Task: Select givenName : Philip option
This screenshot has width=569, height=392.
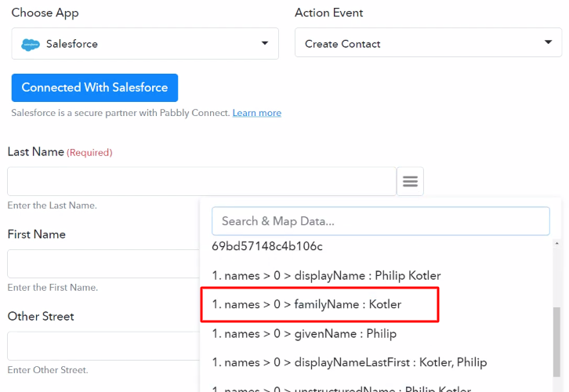Action: point(304,333)
